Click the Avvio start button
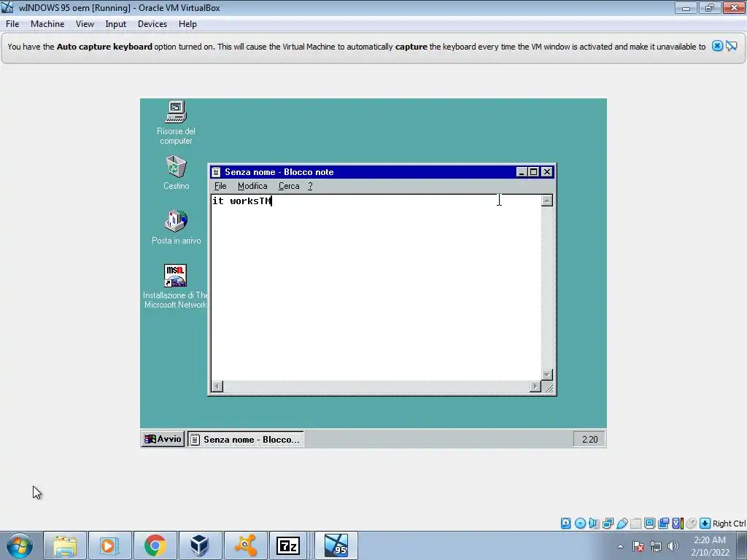The image size is (747, 560). (163, 439)
